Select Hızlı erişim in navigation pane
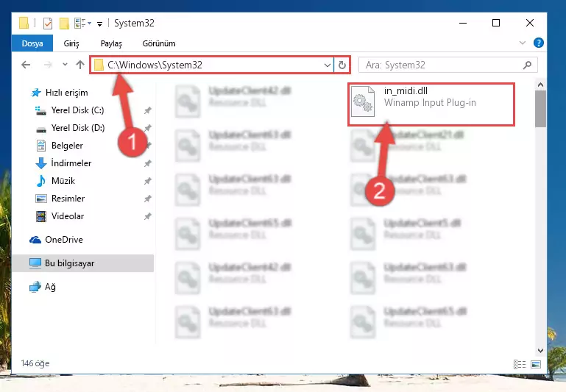Image resolution: width=566 pixels, height=392 pixels. (66, 93)
